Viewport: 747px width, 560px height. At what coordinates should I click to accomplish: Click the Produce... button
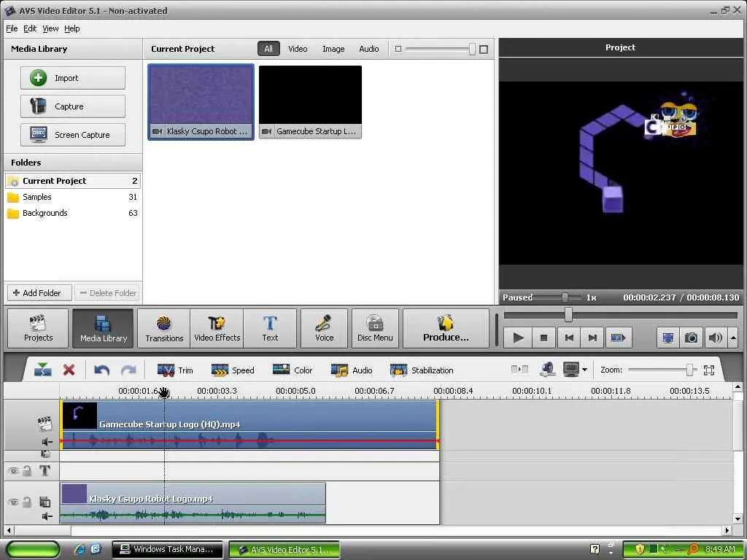click(x=446, y=329)
